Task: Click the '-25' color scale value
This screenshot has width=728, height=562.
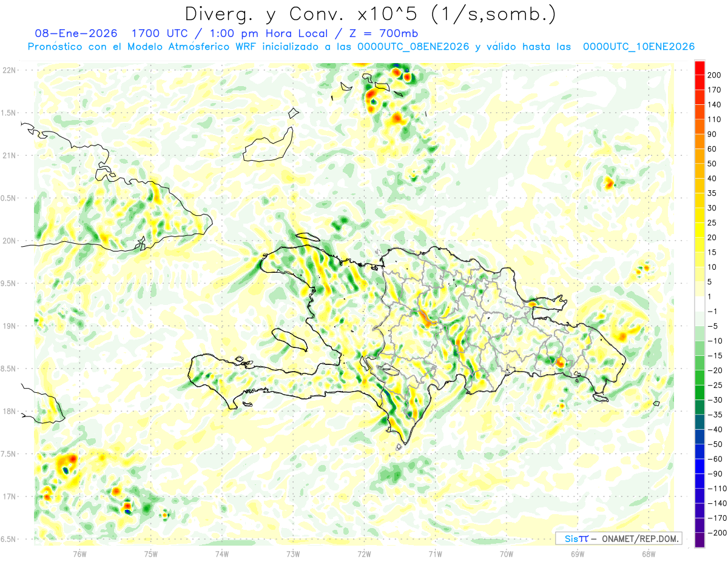Action: 715,385
